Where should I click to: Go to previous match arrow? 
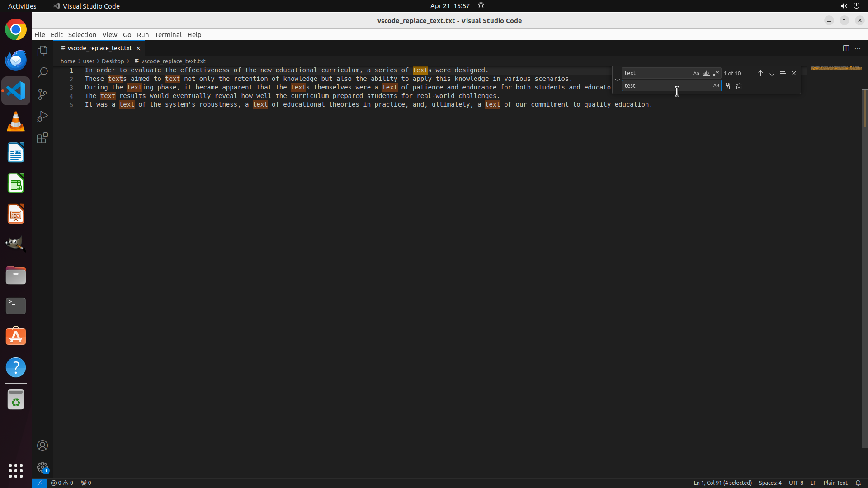(760, 73)
